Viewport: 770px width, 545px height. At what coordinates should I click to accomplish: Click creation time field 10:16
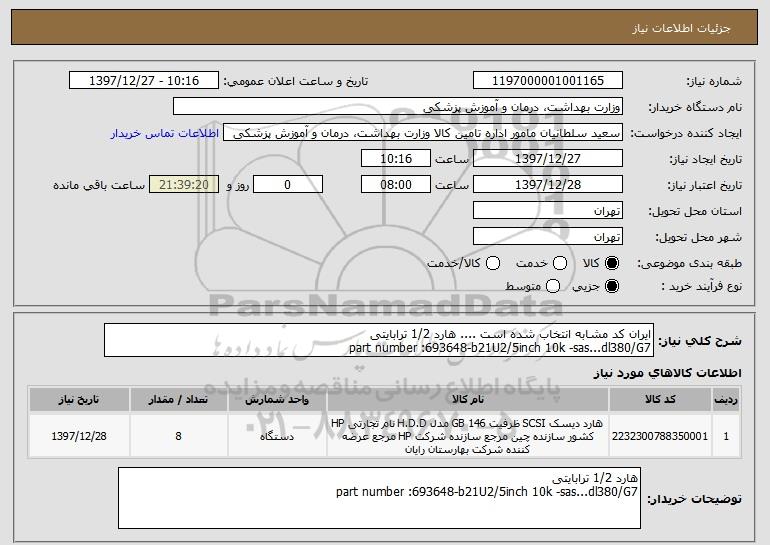(x=396, y=159)
